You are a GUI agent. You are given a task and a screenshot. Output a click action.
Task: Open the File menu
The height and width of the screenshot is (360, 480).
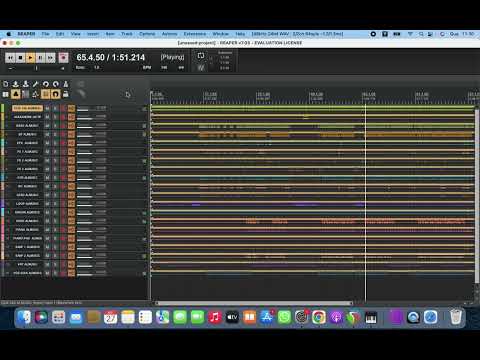tap(45, 34)
